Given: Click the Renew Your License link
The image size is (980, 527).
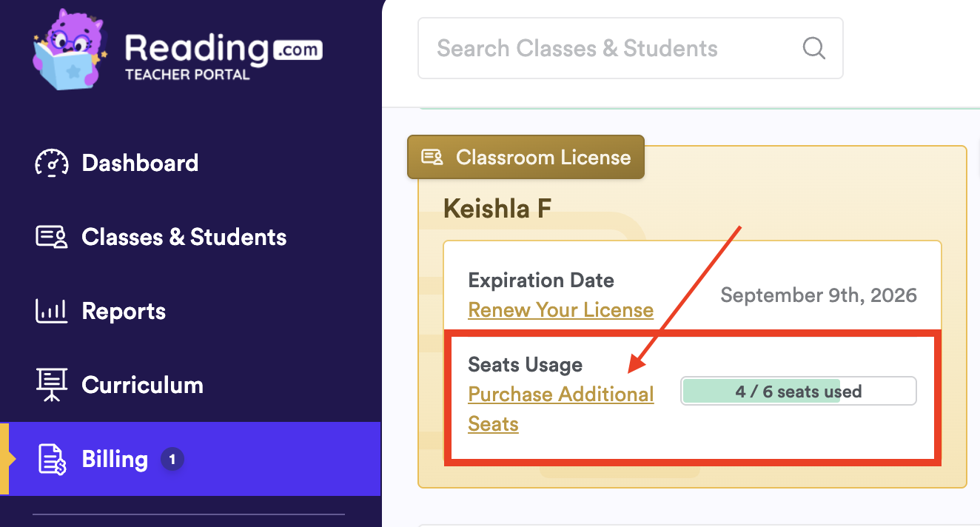Looking at the screenshot, I should [x=560, y=310].
